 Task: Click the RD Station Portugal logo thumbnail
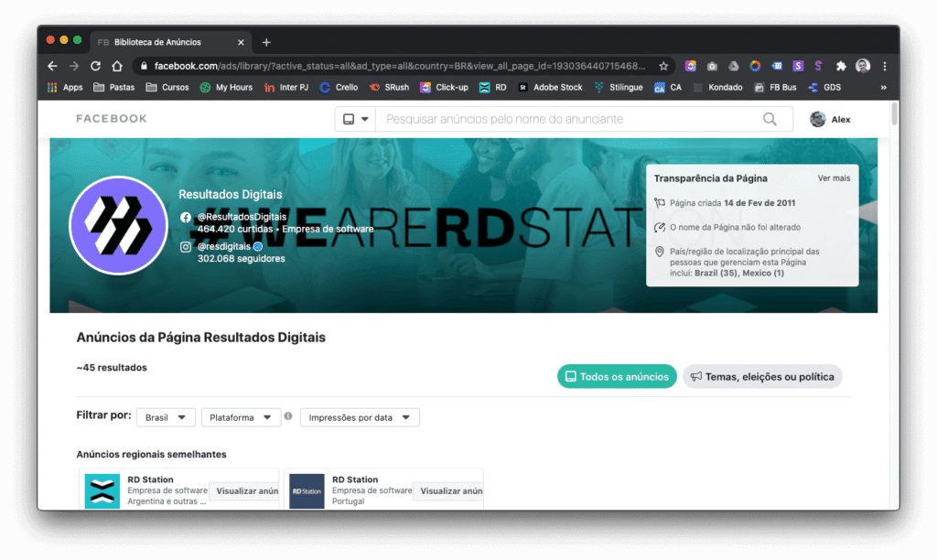307,491
